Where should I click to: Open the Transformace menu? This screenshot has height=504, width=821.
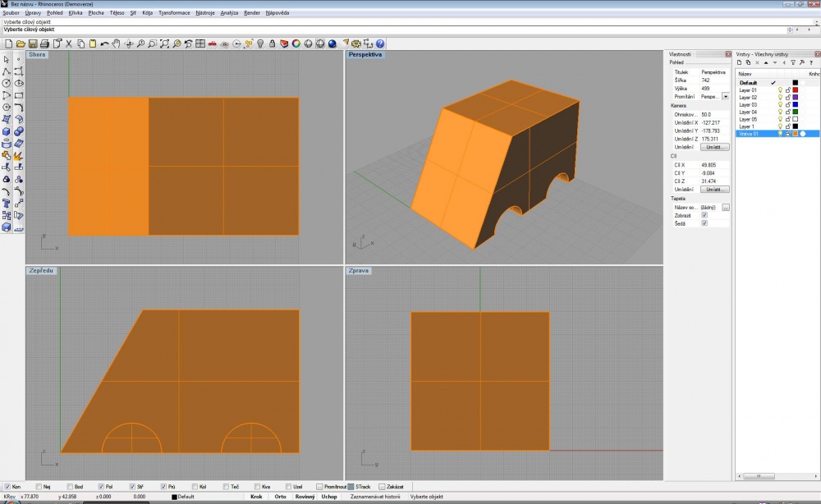coord(174,12)
